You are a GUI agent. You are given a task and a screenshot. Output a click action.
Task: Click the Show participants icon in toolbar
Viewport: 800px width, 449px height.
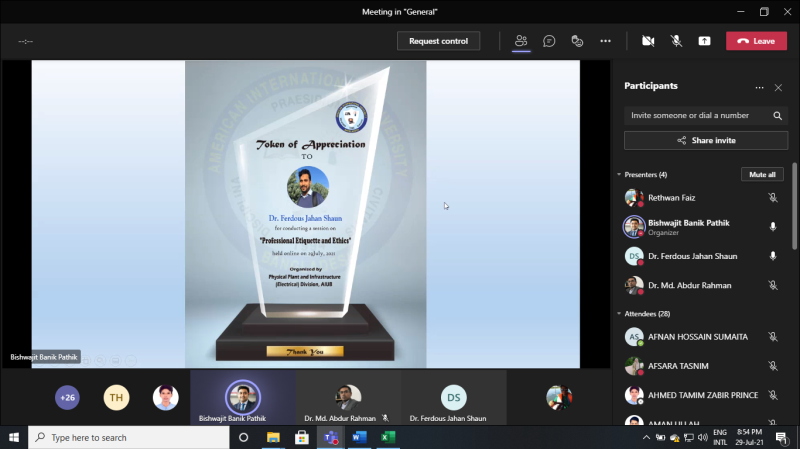pos(521,41)
